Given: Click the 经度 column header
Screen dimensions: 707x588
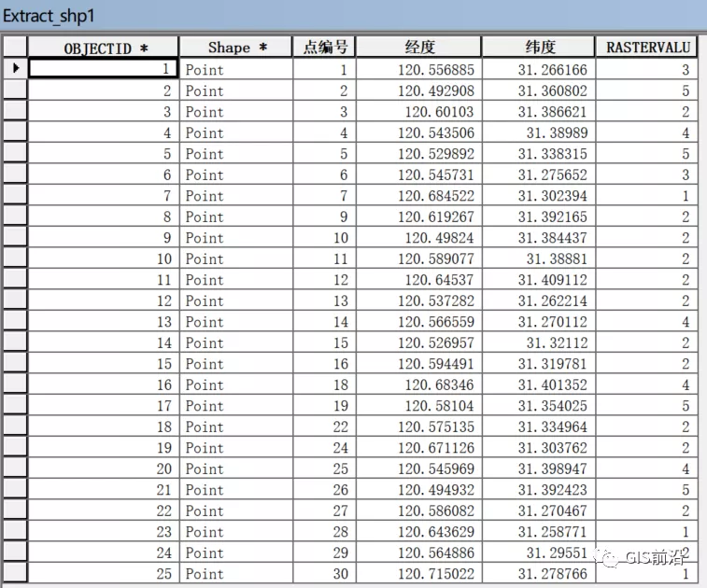Looking at the screenshot, I should click(419, 48).
